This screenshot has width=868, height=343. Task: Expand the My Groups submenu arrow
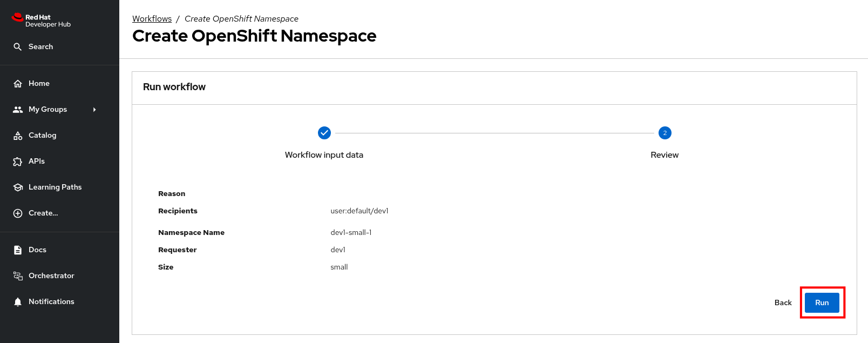point(94,110)
